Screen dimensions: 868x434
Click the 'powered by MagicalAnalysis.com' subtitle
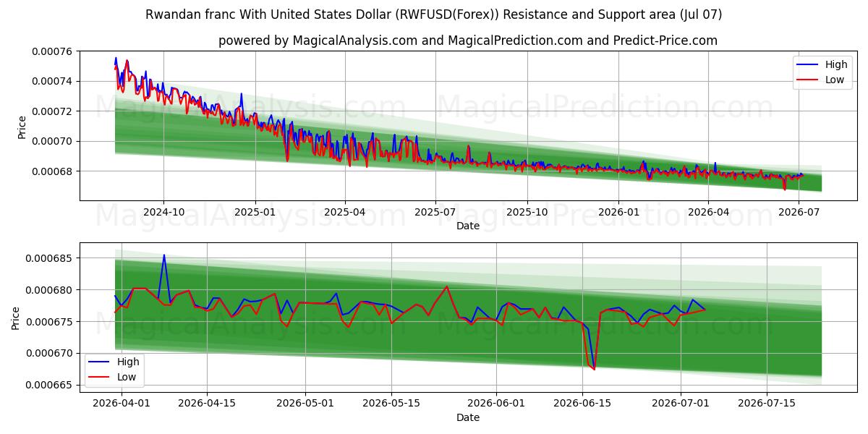468,41
